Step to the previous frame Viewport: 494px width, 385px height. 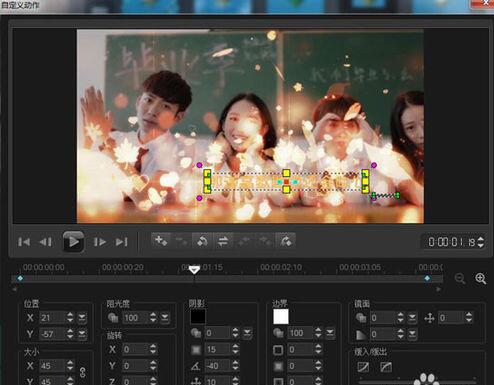tap(46, 242)
